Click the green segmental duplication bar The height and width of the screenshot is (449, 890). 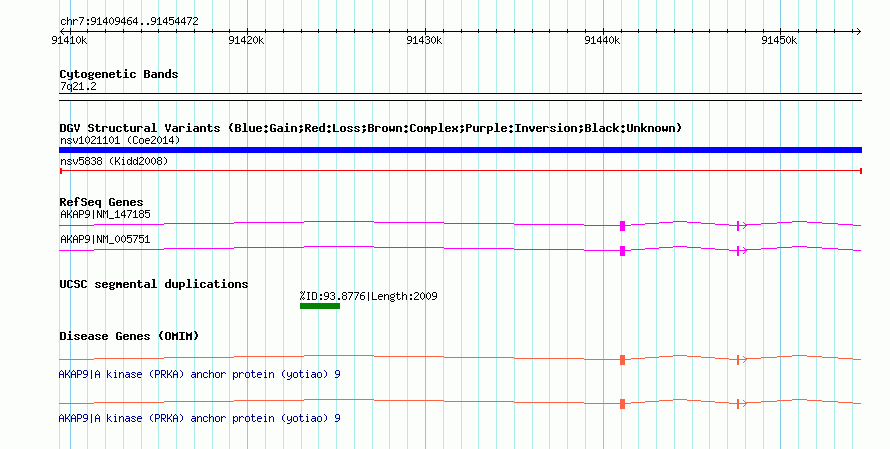[320, 306]
